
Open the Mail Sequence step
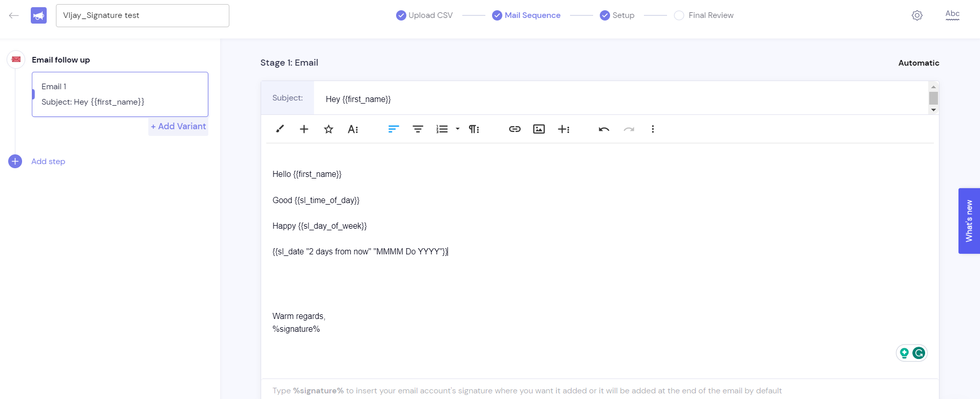tap(526, 15)
